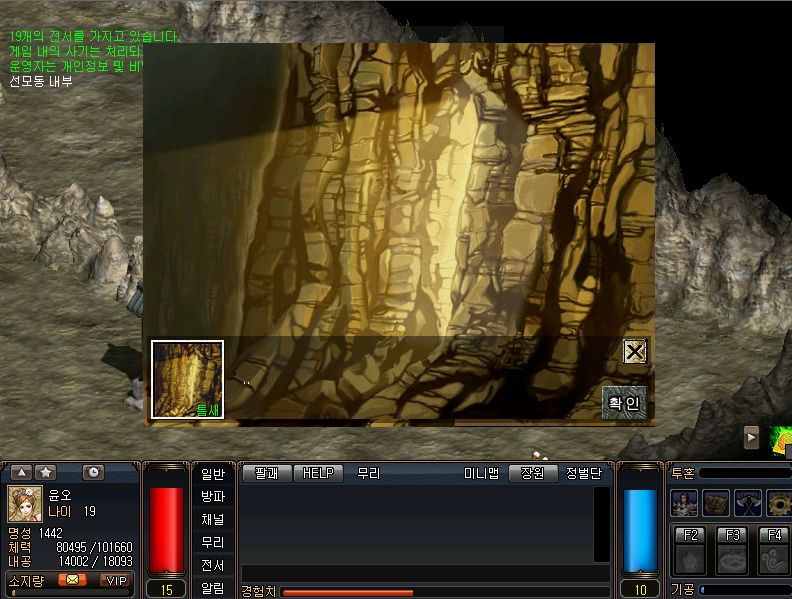Click the 소지량 weight bar
The image size is (792, 599).
click(x=70, y=592)
